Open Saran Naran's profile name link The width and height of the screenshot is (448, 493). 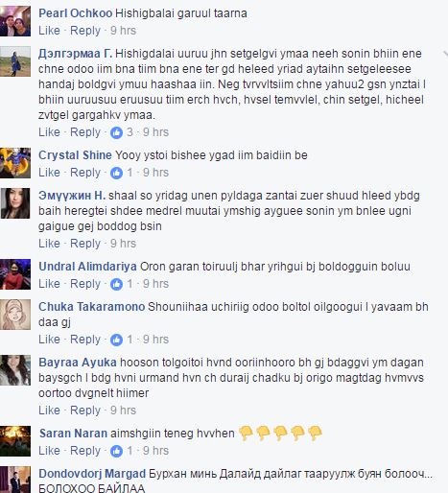coord(73,434)
